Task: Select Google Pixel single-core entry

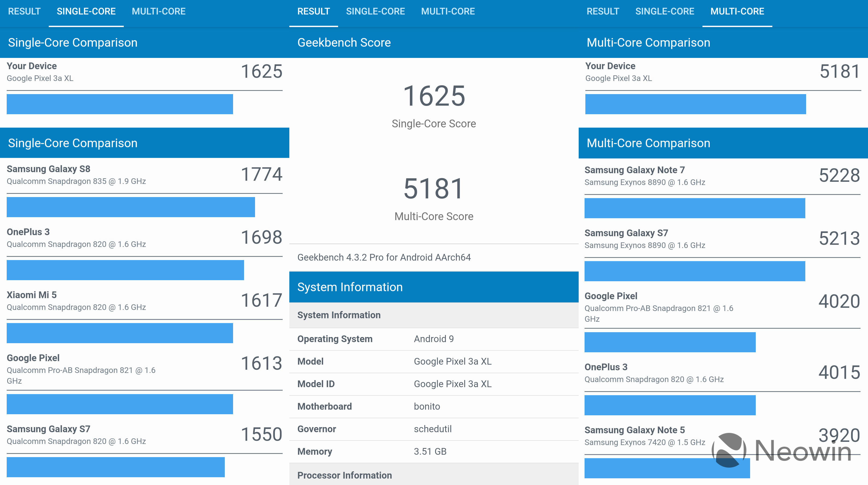Action: pos(145,383)
